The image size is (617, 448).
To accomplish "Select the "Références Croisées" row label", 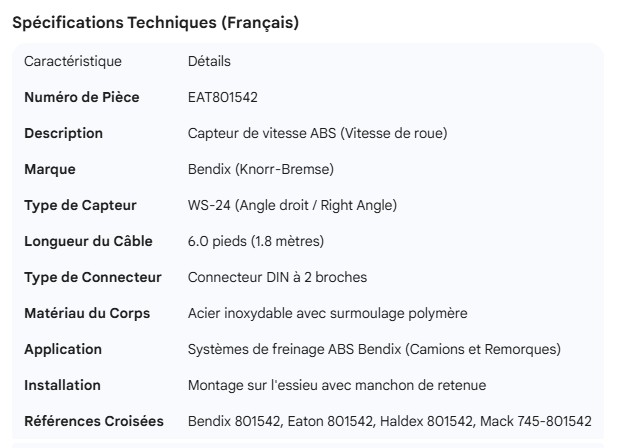I will (x=94, y=421).
